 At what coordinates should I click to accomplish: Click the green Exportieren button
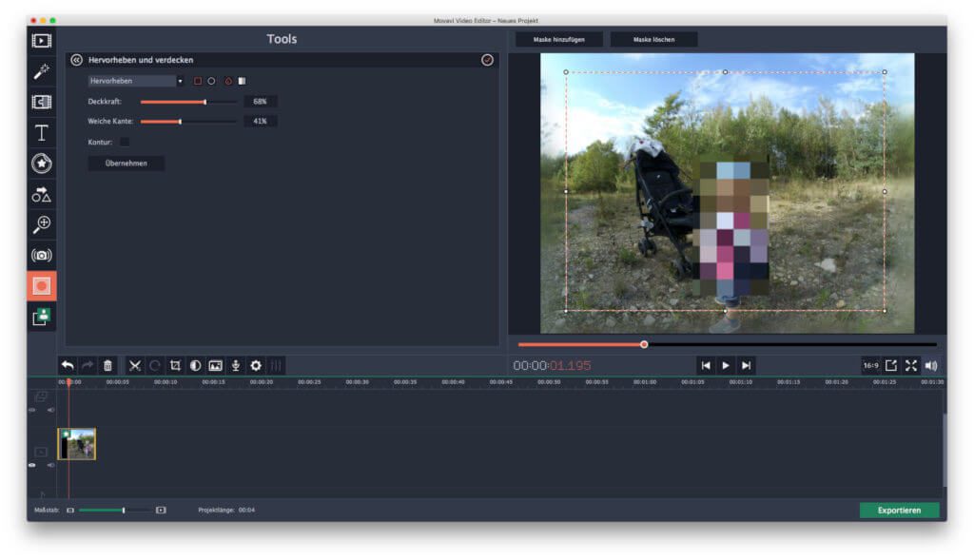[x=899, y=511]
